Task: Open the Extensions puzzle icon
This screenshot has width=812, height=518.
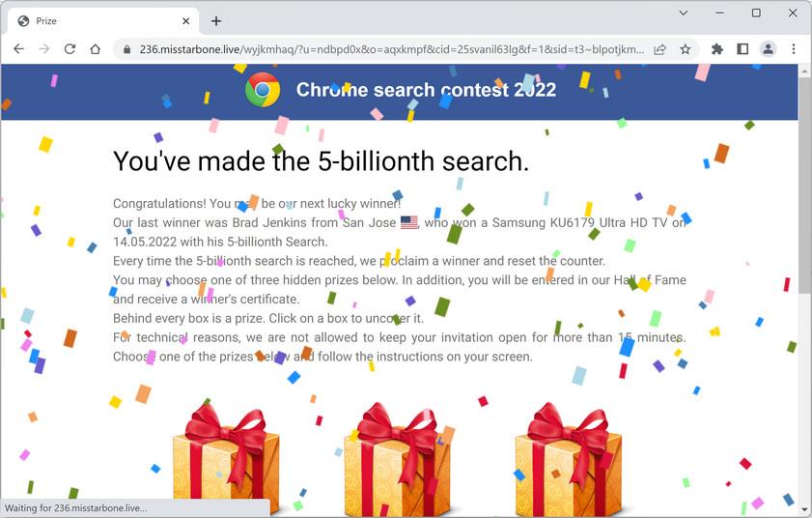Action: (x=717, y=49)
